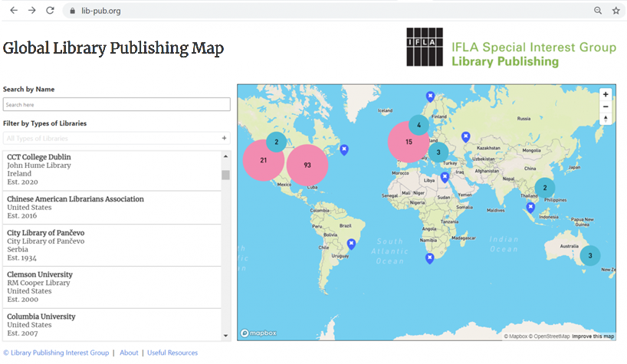Reload the lib-pub.org page
Viewport: 627px width, 364px height.
[x=50, y=11]
